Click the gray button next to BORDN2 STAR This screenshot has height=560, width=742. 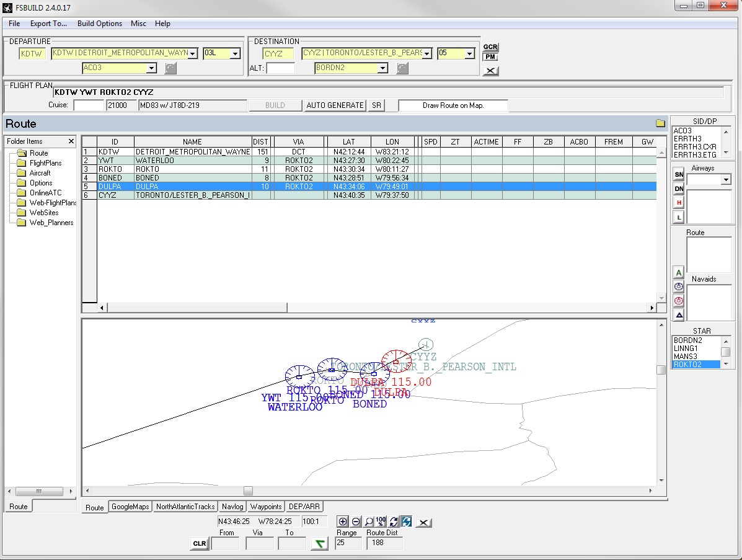click(402, 68)
